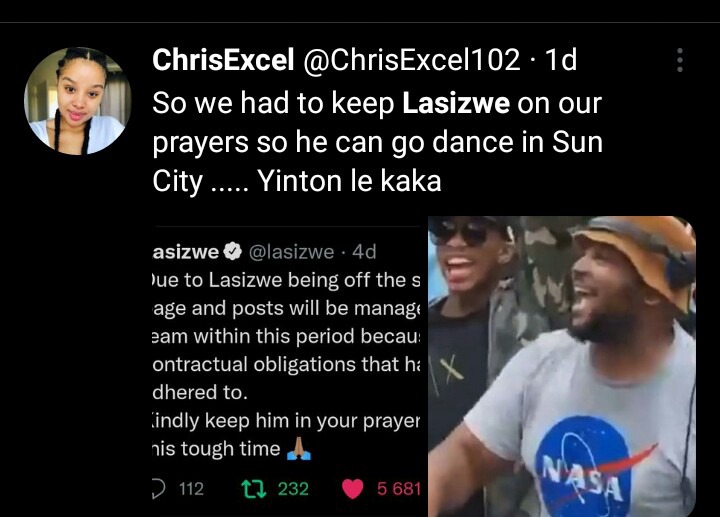Visit the @ChrisExcel102 handle
Viewport: 720px width, 517px height.
pyautogui.click(x=412, y=60)
